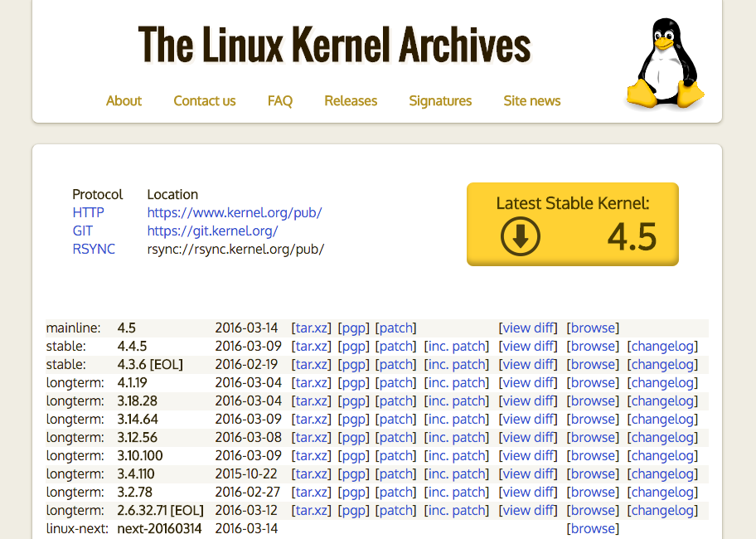This screenshot has width=756, height=539.
Task: Open the GIT protocol link
Action: [x=82, y=231]
